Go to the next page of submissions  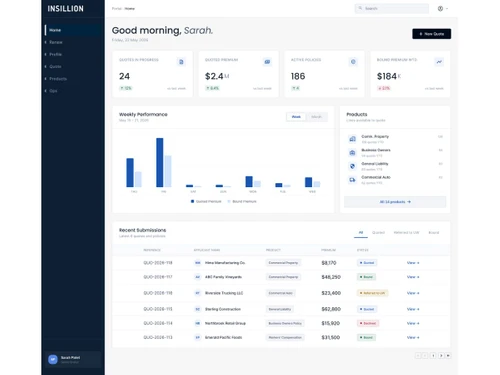coord(441,356)
